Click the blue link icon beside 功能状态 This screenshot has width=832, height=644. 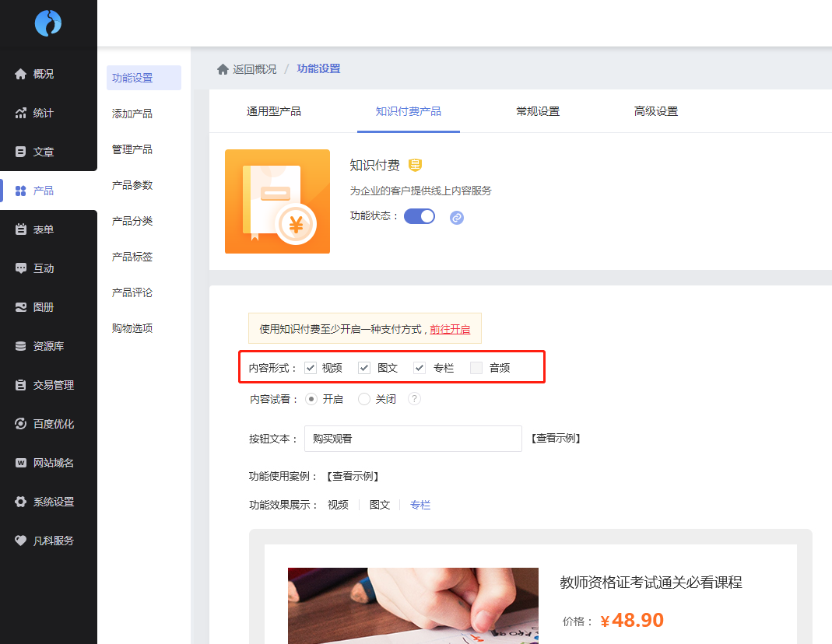point(457,218)
